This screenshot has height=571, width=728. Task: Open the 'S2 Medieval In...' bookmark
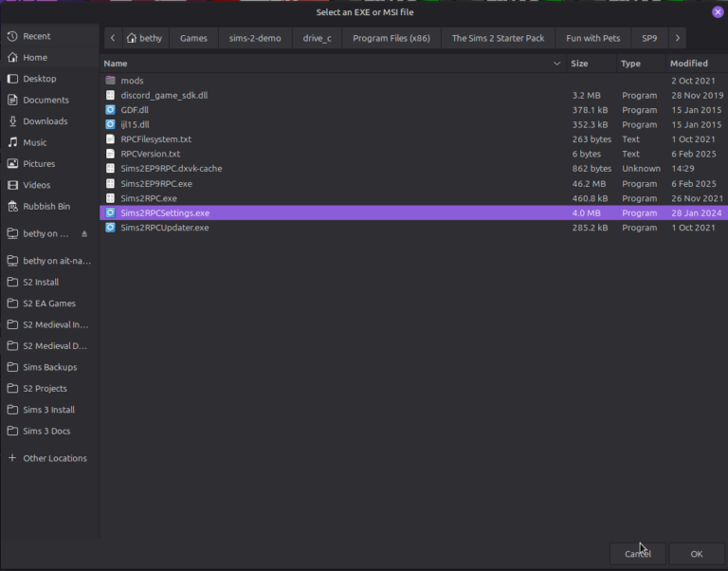click(x=49, y=324)
